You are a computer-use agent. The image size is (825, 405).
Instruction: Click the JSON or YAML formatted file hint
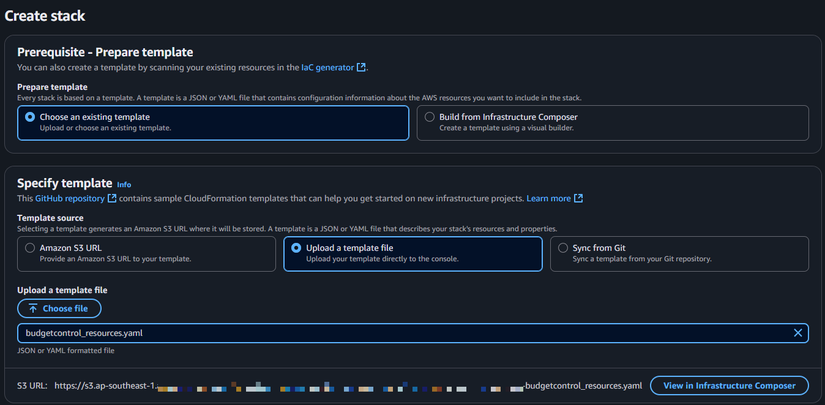pyautogui.click(x=66, y=350)
